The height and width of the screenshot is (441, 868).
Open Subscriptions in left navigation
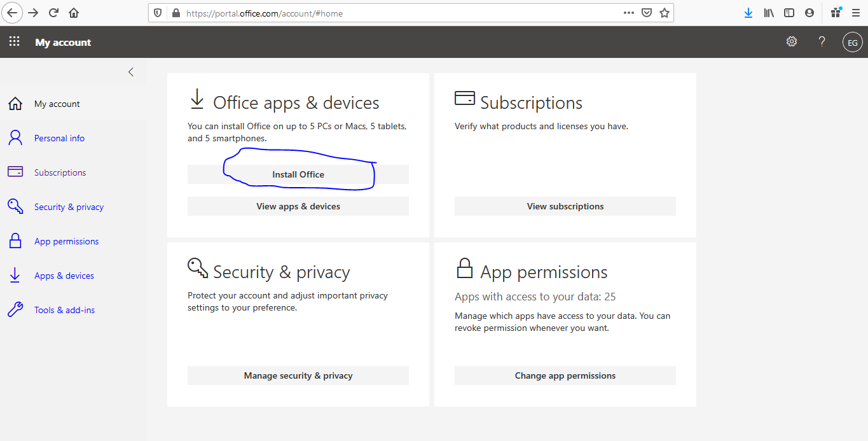point(60,172)
